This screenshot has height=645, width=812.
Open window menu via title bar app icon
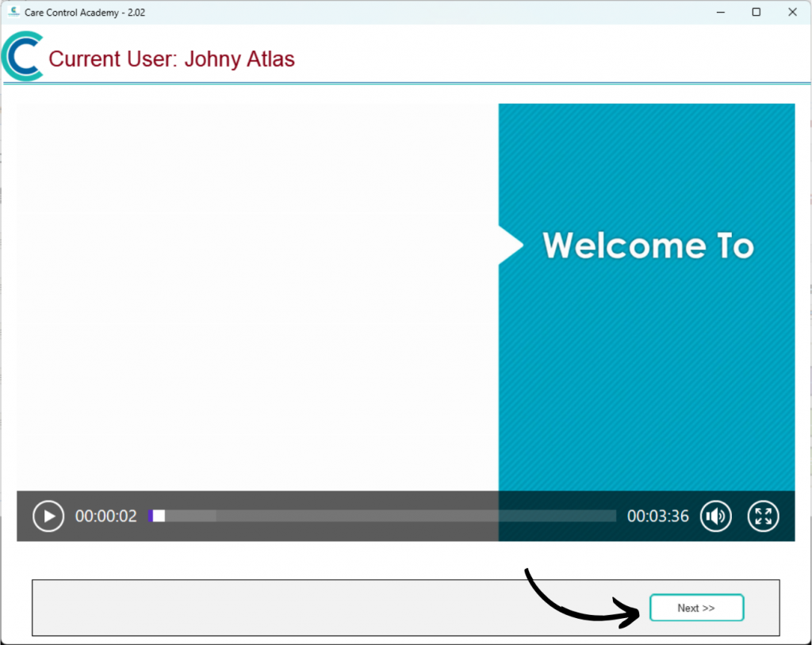pos(13,12)
